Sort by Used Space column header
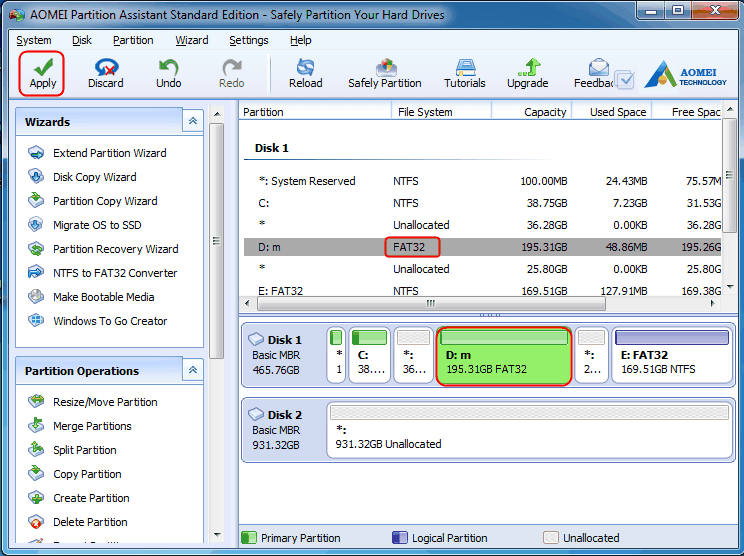The height and width of the screenshot is (556, 744). point(612,112)
